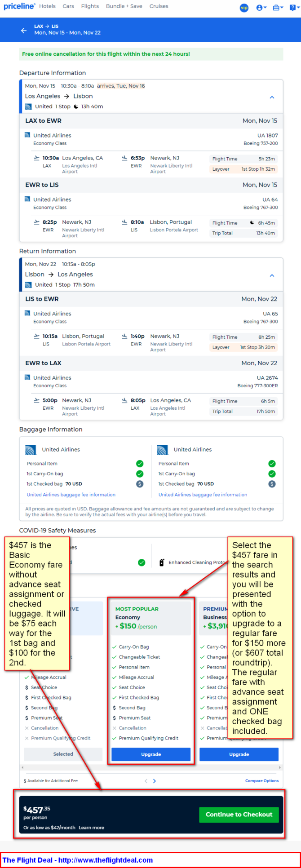Click dollar fee icon for right 1st Checked bag
This screenshot has width=301, height=868.
[272, 484]
